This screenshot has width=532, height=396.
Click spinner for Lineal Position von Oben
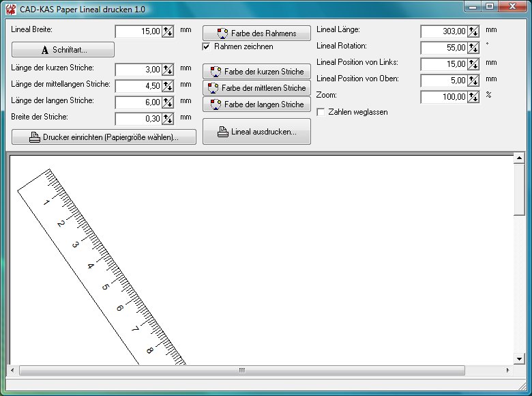473,81
